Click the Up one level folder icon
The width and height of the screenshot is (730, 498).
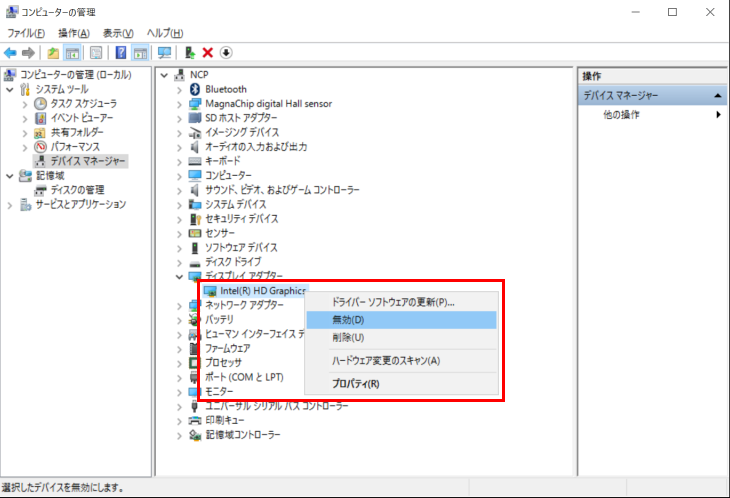tap(53, 53)
